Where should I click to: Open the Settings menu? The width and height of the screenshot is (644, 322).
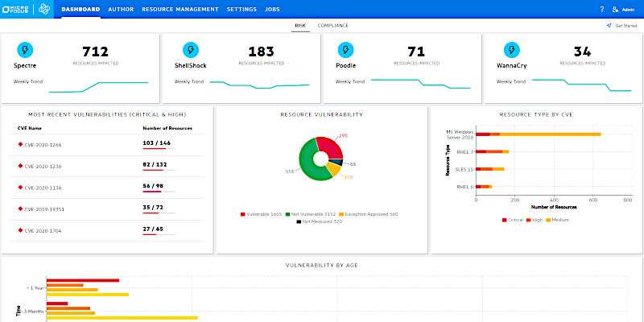(242, 10)
